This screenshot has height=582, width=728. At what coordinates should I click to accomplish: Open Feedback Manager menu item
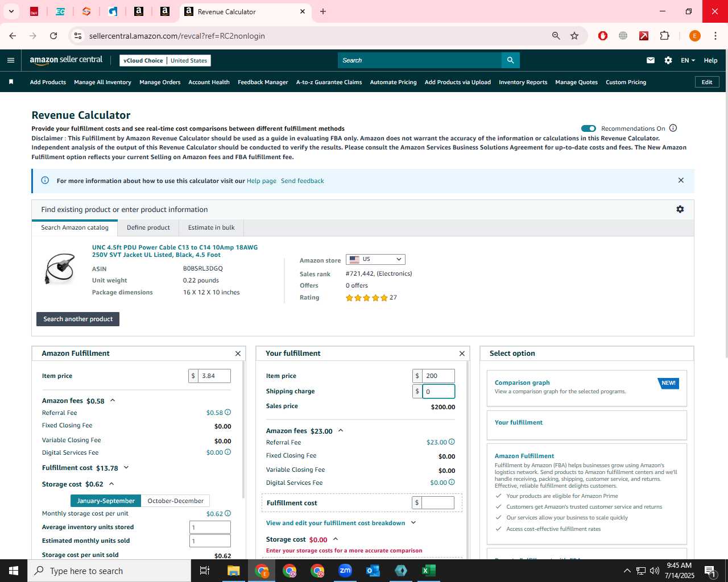pyautogui.click(x=263, y=82)
